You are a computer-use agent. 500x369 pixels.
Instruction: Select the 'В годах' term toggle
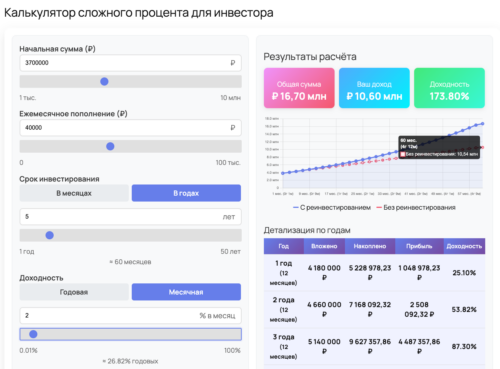[186, 193]
